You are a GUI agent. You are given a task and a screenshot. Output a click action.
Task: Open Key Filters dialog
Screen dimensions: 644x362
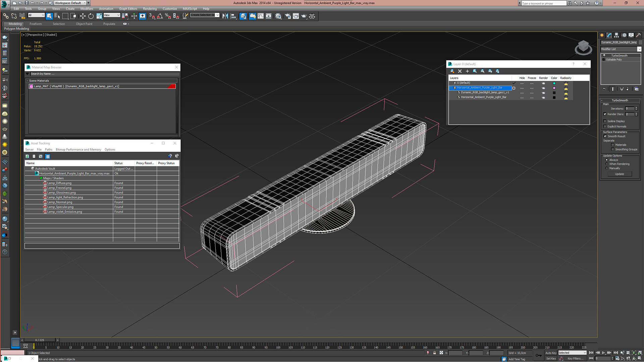tap(575, 358)
